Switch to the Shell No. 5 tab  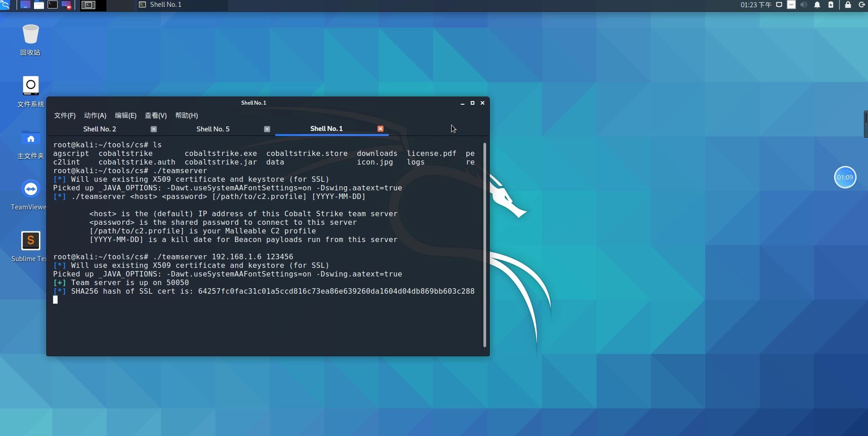[x=213, y=129]
